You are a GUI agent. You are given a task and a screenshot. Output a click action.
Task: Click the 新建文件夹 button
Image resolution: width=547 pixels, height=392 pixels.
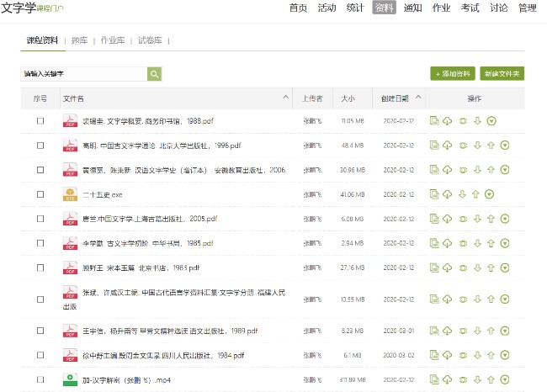point(503,74)
